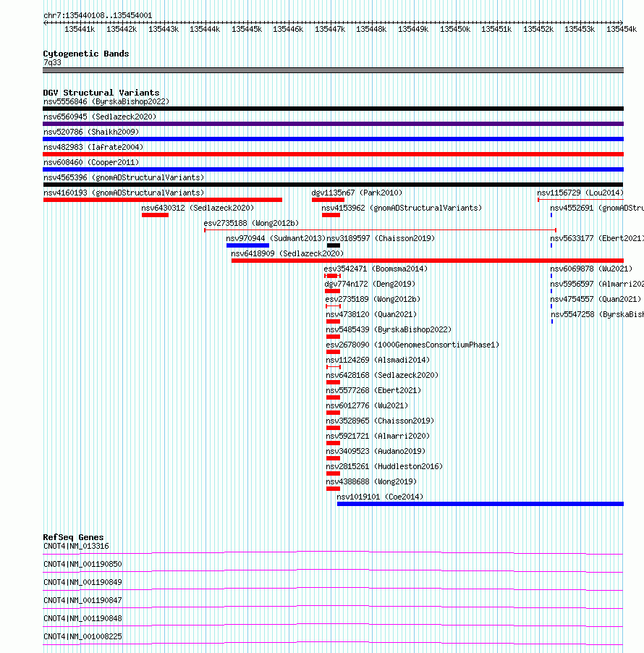Select the nsv6012776 (Wu2021) label
The image size is (644, 653).
click(367, 405)
